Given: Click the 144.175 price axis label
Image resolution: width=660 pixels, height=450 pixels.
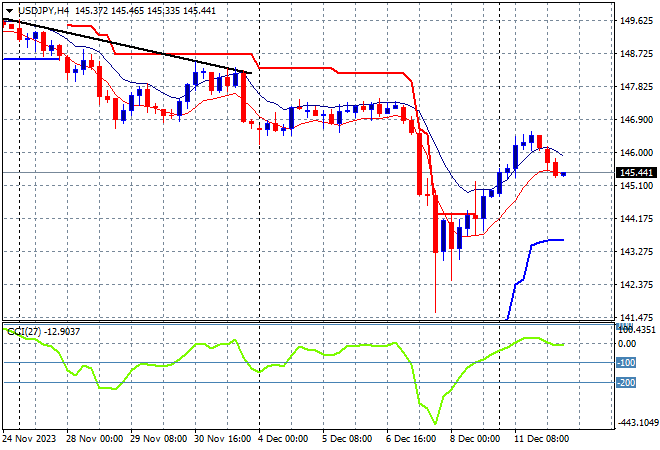Looking at the screenshot, I should click(636, 218).
